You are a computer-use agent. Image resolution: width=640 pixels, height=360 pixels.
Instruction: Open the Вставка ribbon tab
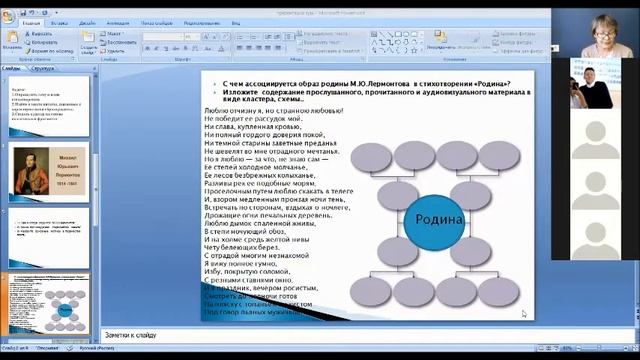[x=59, y=23]
